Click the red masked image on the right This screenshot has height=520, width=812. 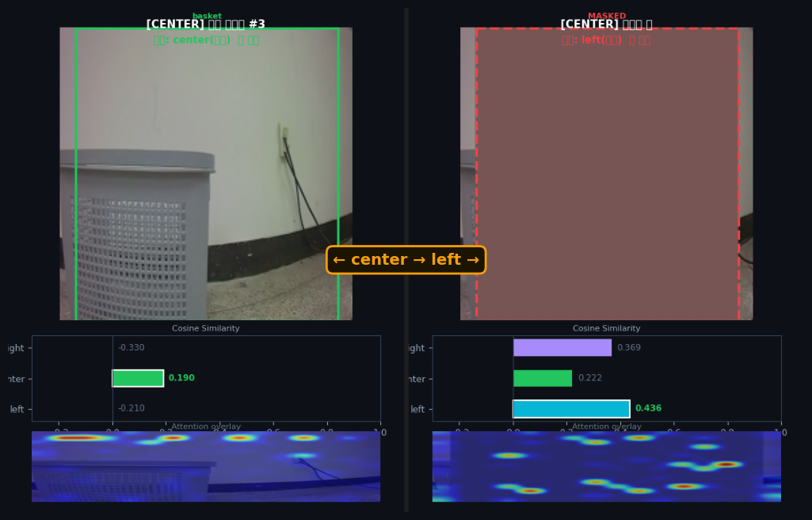(606, 174)
